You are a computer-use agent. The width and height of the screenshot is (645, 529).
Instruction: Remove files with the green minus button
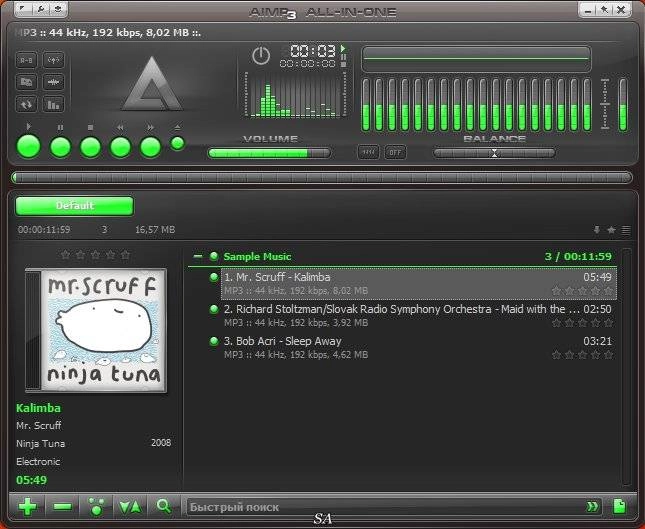pos(63,507)
